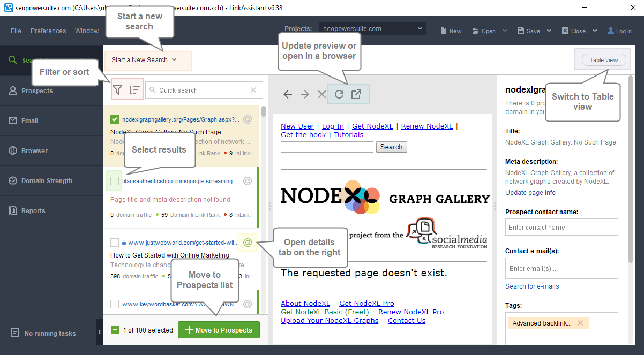Image resolution: width=644 pixels, height=355 pixels.
Task: Click the Get NodeXL Pro link
Action: coord(366,303)
